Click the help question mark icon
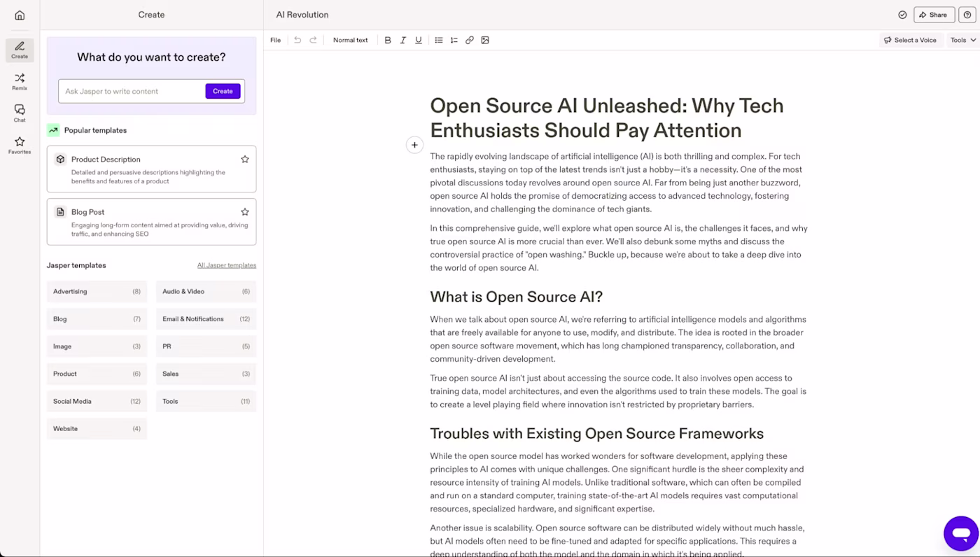Viewport: 980px width, 557px height. tap(967, 14)
